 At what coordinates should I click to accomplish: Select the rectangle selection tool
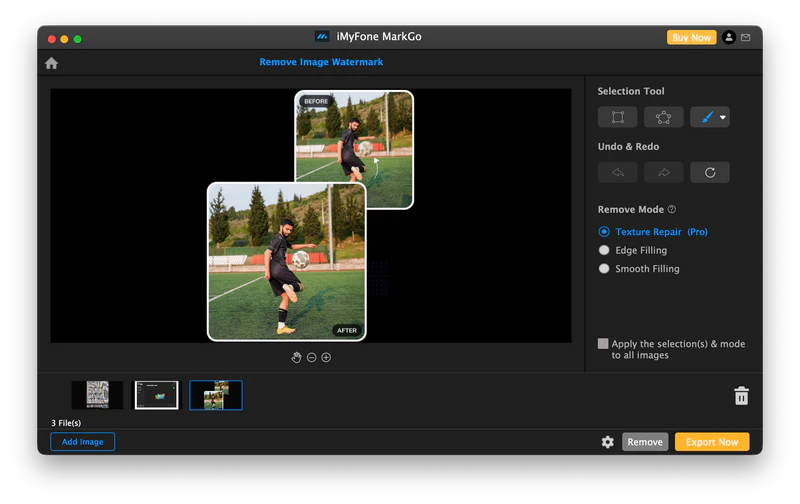coord(617,117)
